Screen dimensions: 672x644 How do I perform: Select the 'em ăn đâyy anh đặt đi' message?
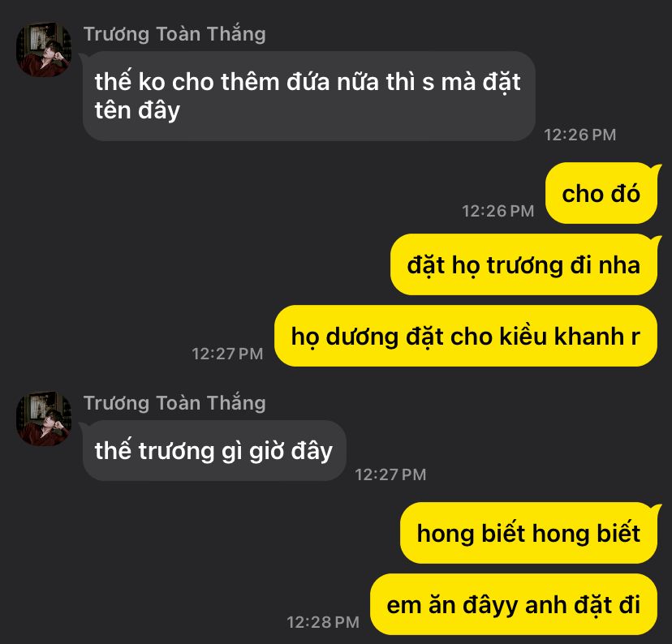514,604
